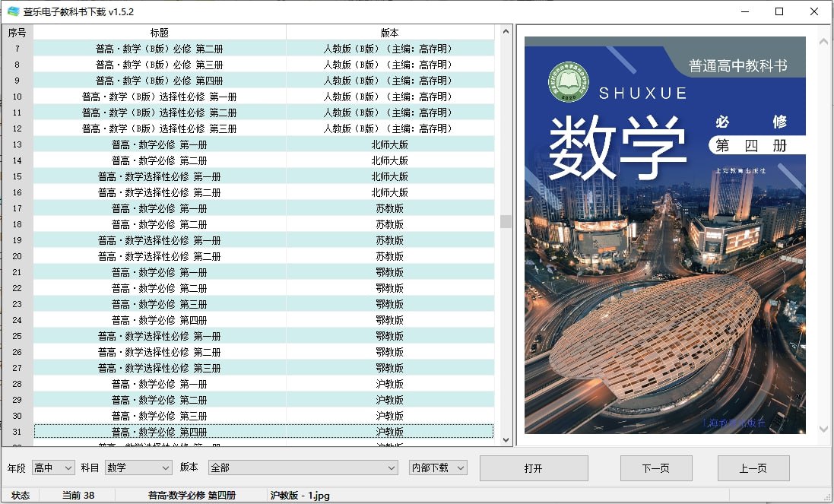Go to previous page with 上一页
The image size is (834, 504).
(x=753, y=468)
